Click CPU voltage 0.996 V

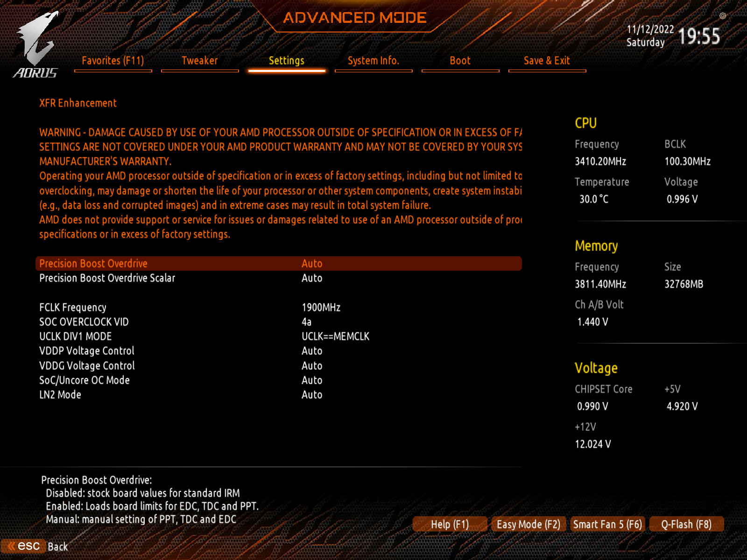point(682,199)
